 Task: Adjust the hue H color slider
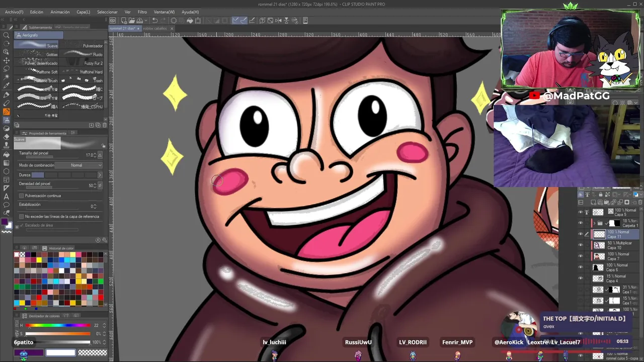[58, 325]
